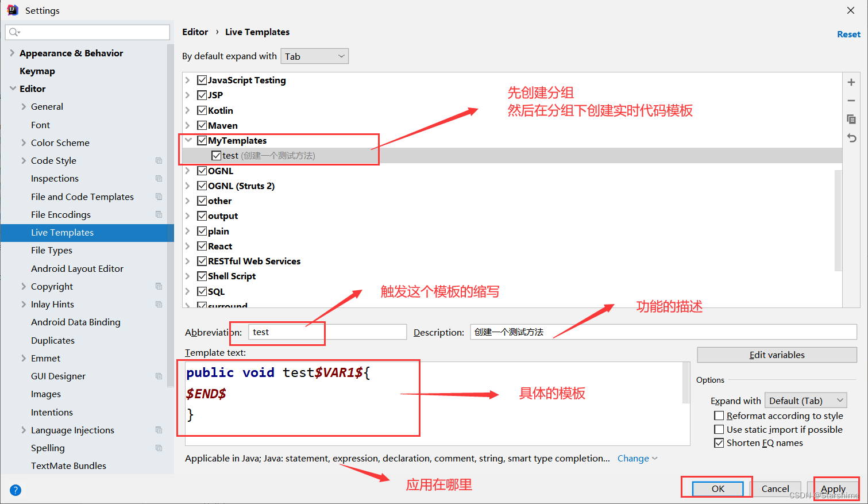The width and height of the screenshot is (868, 504).
Task: Open the Expand with Default (Tab) dropdown
Action: click(x=805, y=400)
